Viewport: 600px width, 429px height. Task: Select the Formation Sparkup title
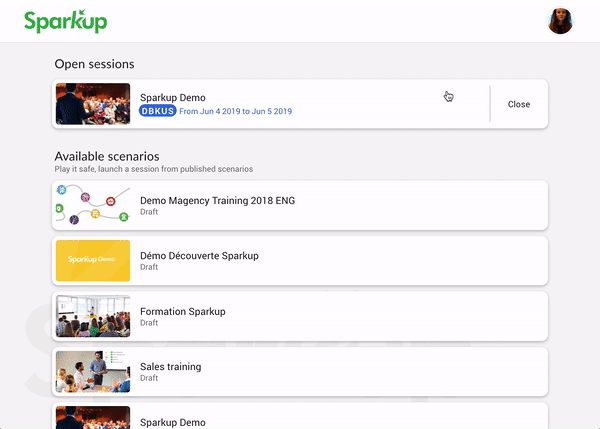(x=183, y=312)
